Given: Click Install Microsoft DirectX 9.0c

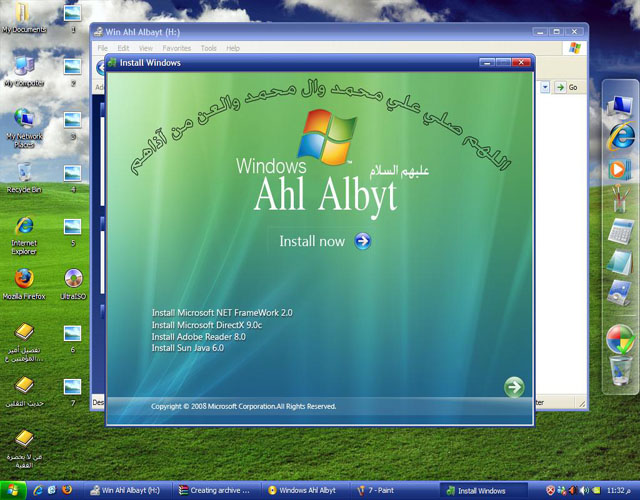Looking at the screenshot, I should 207,325.
